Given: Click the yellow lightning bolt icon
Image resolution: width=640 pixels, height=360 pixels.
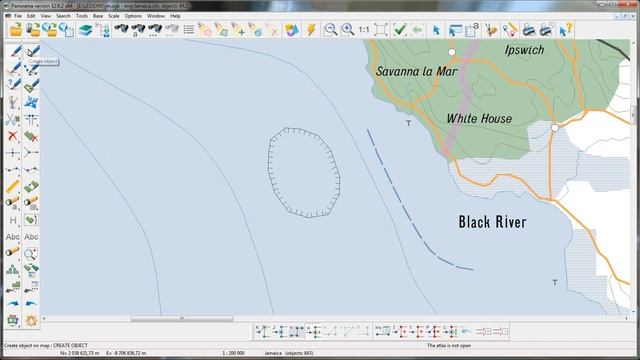Looking at the screenshot, I should 311,30.
